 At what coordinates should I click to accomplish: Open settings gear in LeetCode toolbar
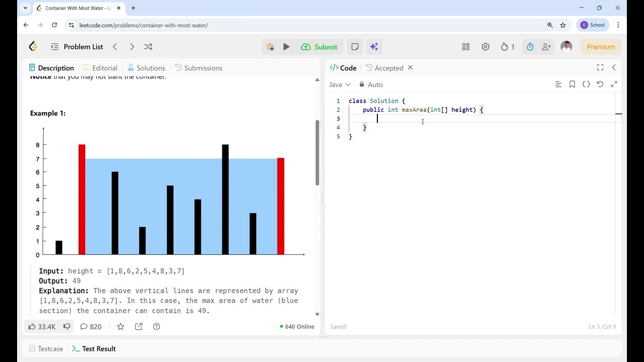(x=486, y=47)
